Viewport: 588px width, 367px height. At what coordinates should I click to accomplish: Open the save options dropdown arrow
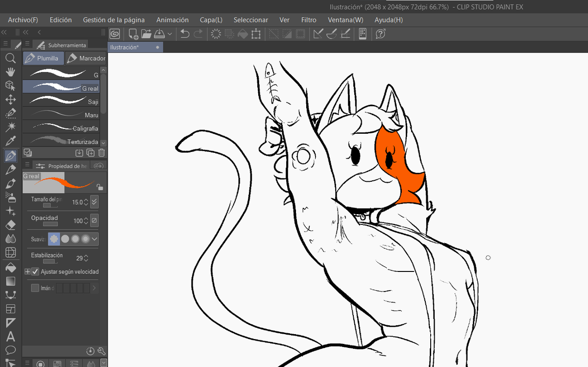pyautogui.click(x=170, y=34)
